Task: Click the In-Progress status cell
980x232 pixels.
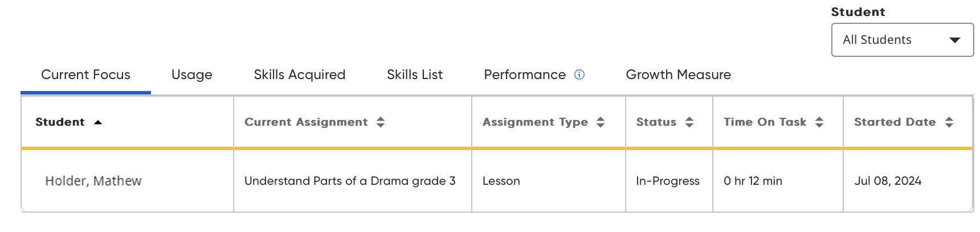Action: 668,181
